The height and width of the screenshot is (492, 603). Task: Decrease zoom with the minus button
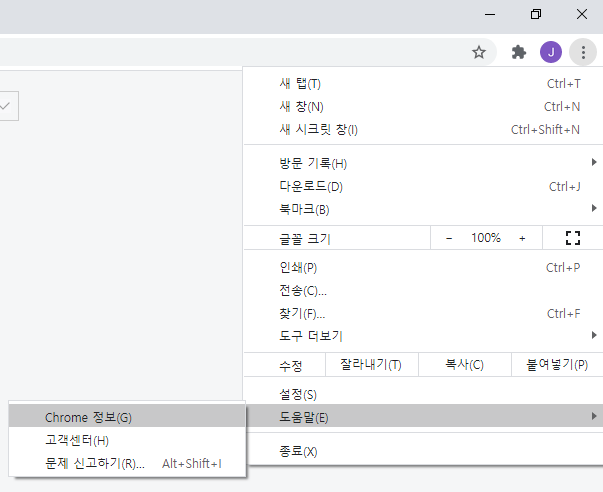[449, 238]
